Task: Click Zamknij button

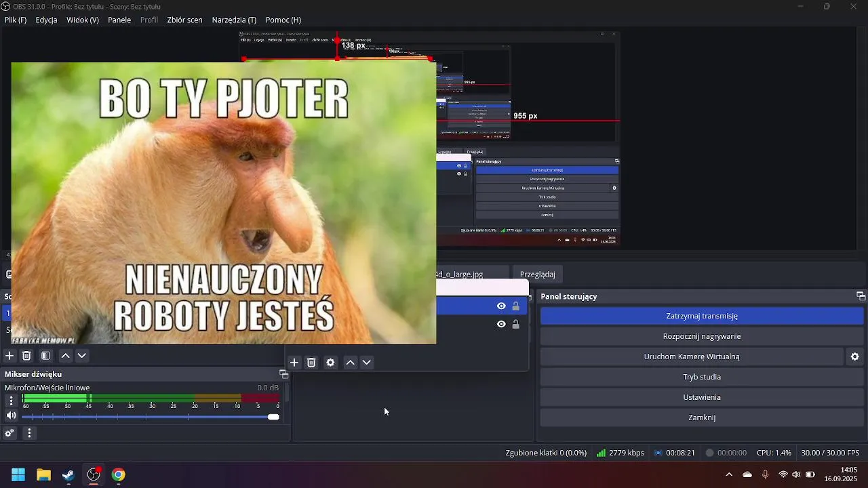Action: pyautogui.click(x=702, y=418)
